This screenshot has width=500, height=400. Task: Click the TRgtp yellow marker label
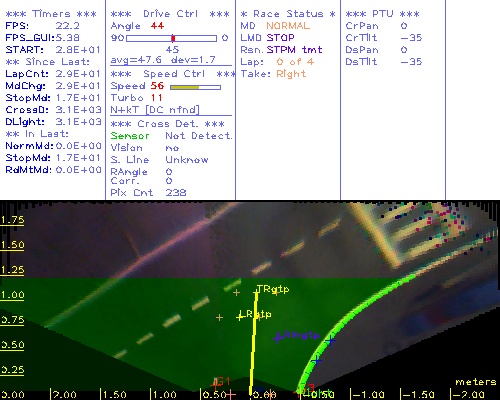(273, 289)
